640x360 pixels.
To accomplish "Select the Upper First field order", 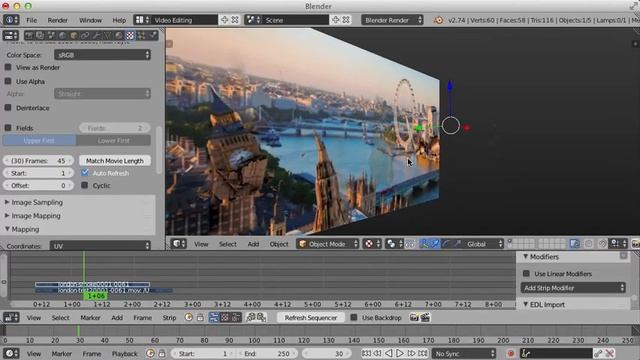I will click(39, 140).
